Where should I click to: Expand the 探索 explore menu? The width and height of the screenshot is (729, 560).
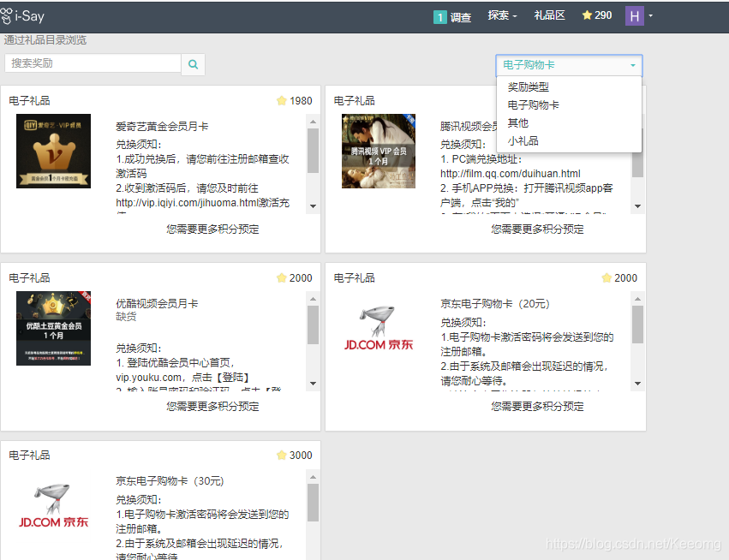tap(502, 15)
